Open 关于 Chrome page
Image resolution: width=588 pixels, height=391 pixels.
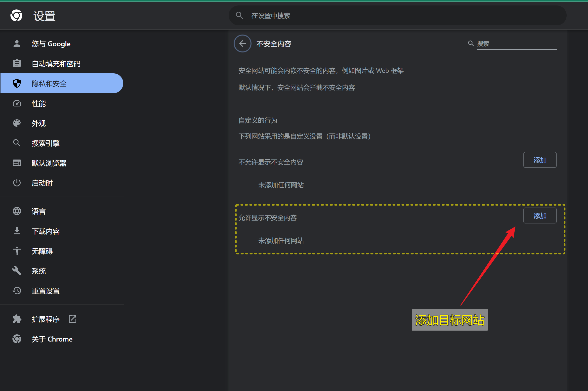point(52,339)
